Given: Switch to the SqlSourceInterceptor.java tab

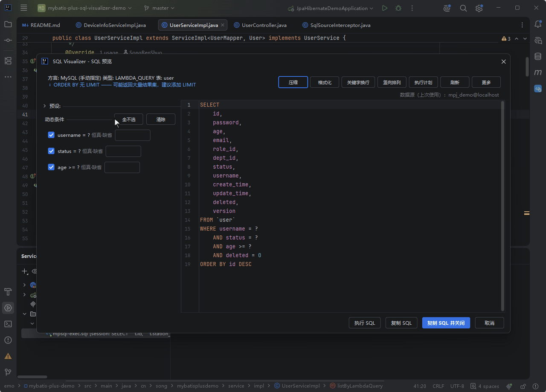Looking at the screenshot, I should pos(336,25).
